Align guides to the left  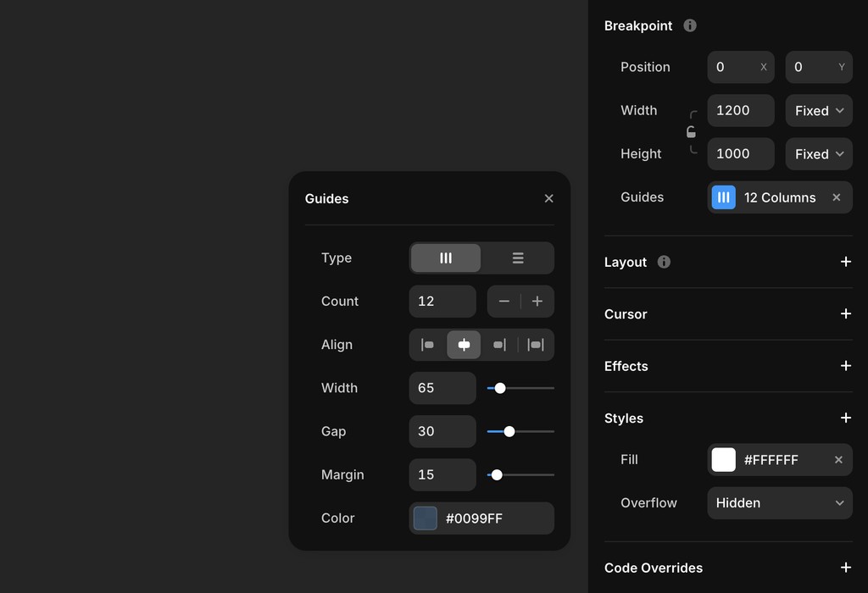427,345
